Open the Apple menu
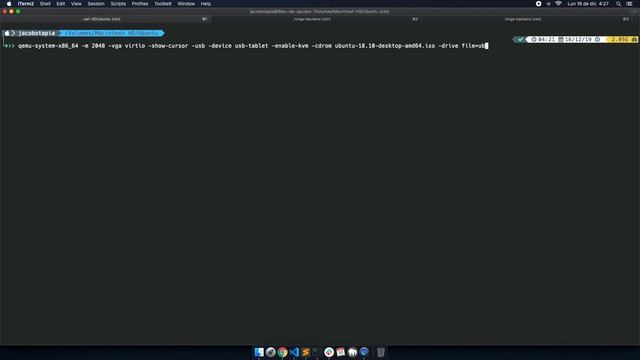Screen dimensions: 640x360 (x=9, y=4)
